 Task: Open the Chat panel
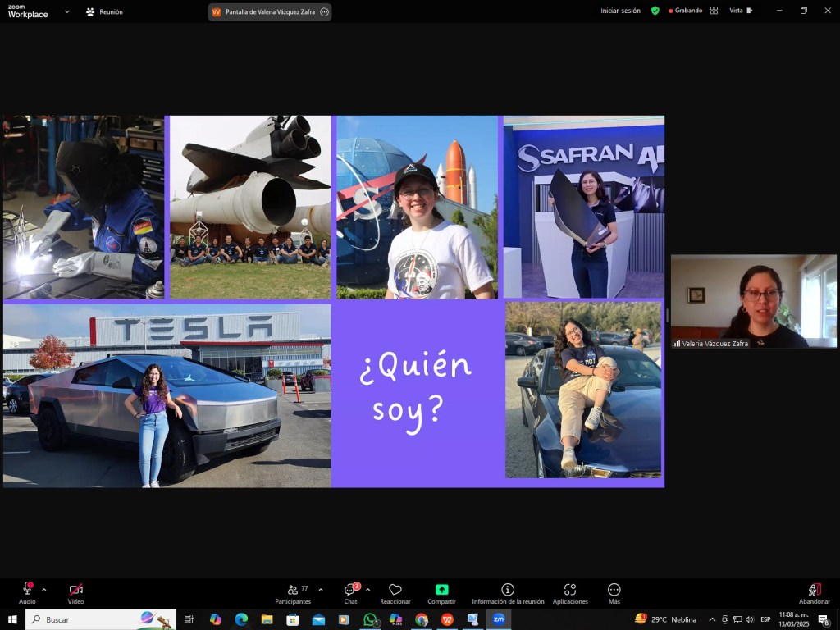pos(350,590)
